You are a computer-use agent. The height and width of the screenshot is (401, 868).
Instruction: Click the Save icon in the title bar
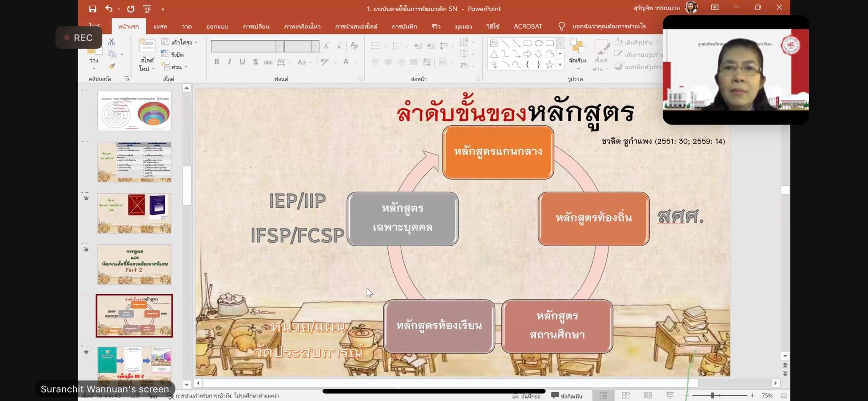[92, 9]
